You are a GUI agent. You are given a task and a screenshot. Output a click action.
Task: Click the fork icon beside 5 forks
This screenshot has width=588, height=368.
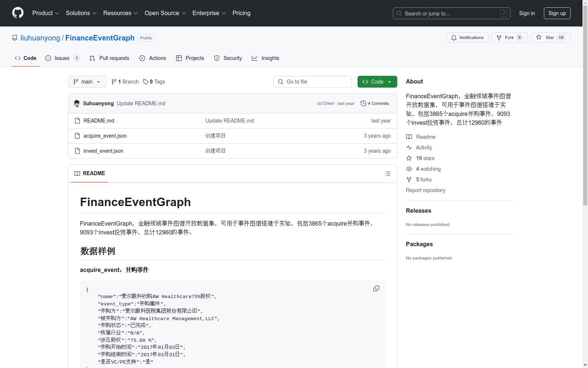(409, 180)
